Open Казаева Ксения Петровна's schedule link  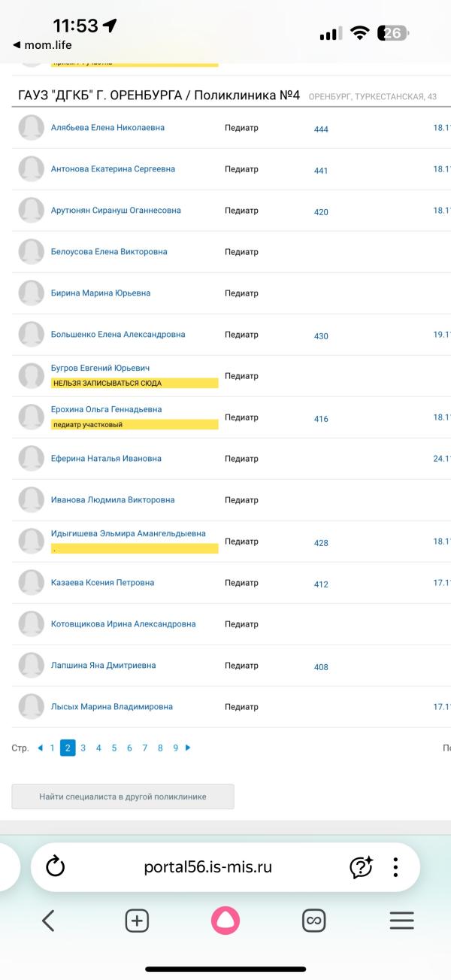point(102,583)
